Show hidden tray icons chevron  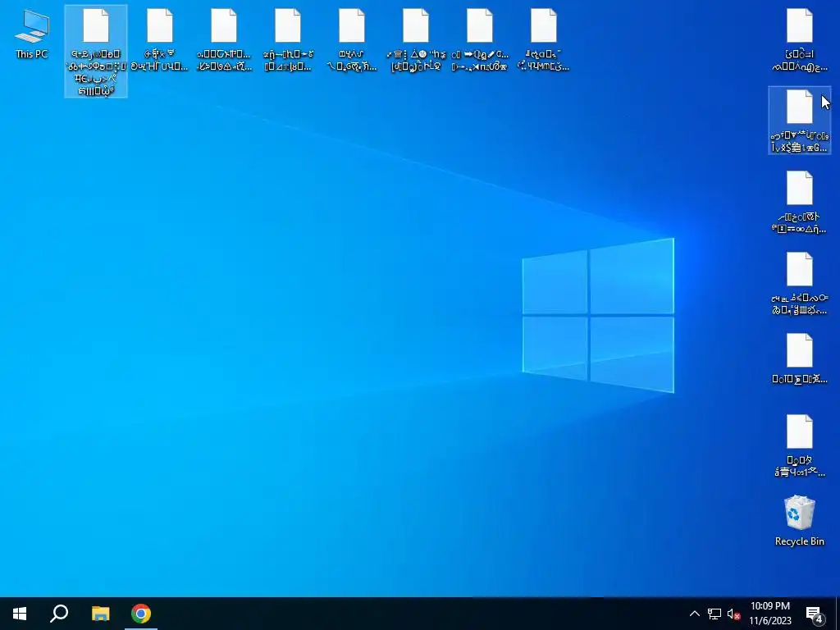pos(694,614)
